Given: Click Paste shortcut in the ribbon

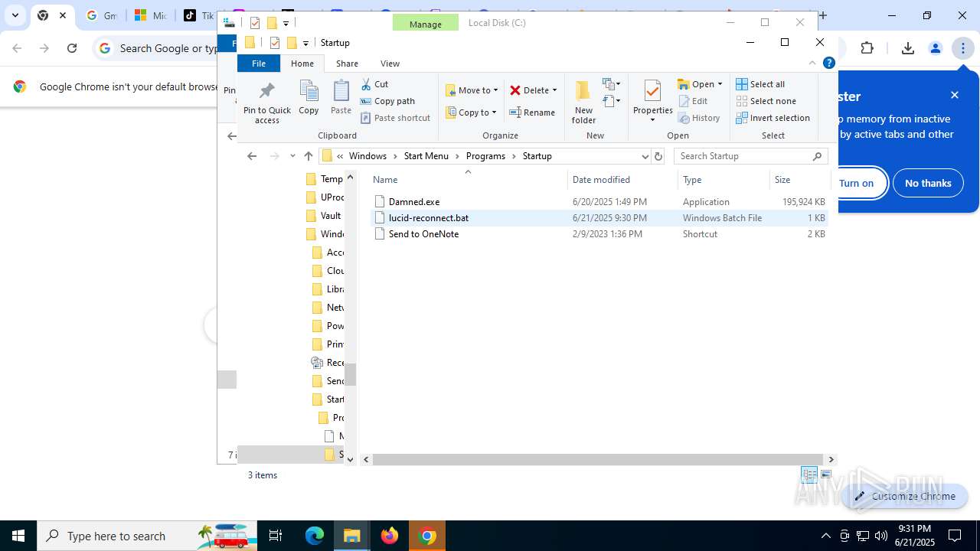Looking at the screenshot, I should (x=395, y=118).
